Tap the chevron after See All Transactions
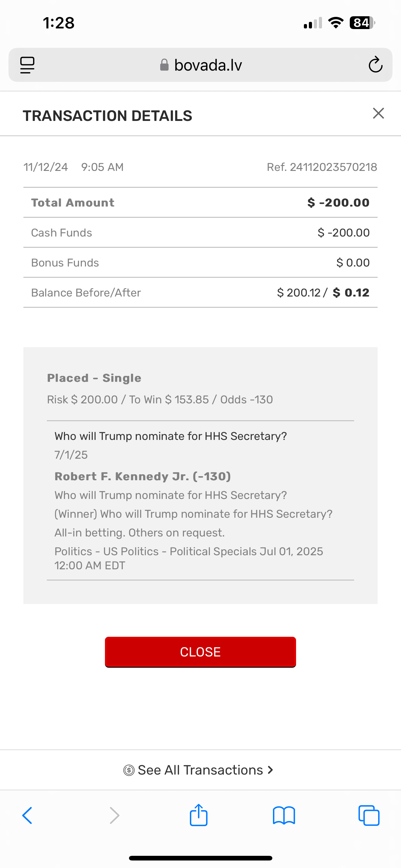Viewport: 401px width, 868px height. point(270,770)
